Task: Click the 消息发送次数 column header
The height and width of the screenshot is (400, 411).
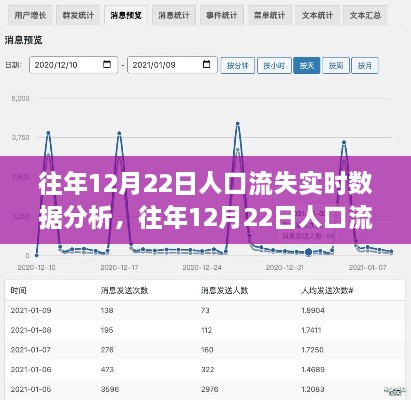Action: click(x=124, y=291)
